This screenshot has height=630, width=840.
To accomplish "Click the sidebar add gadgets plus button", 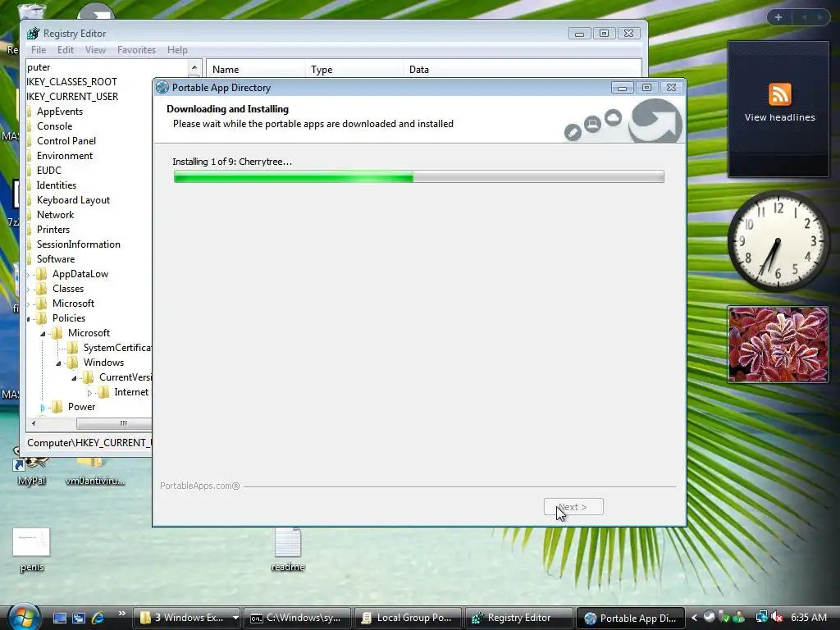I will [x=778, y=17].
